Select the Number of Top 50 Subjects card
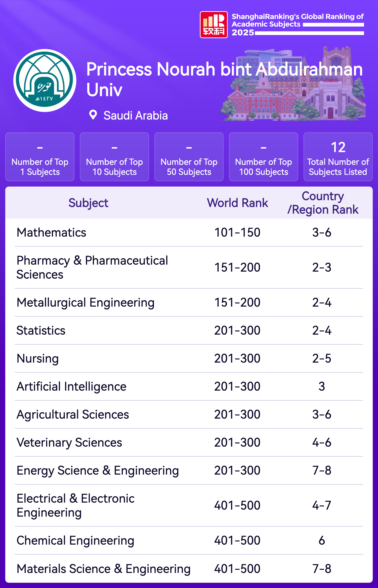 tap(189, 157)
